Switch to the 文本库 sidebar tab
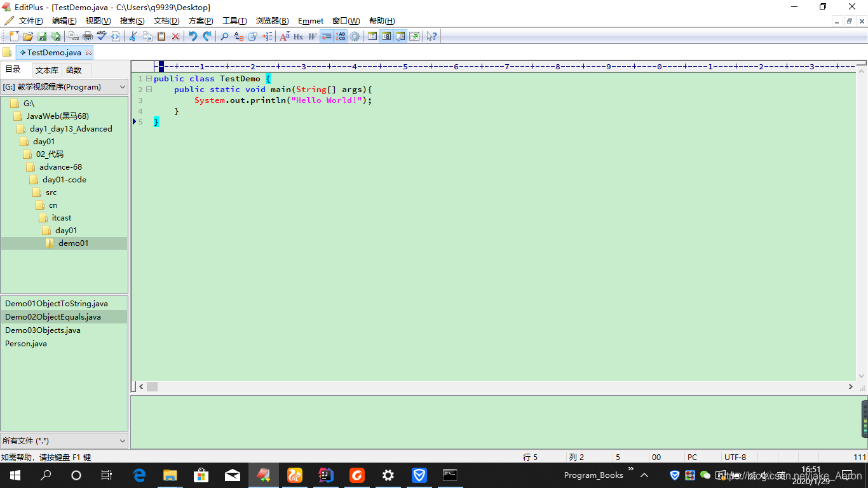 pyautogui.click(x=47, y=70)
